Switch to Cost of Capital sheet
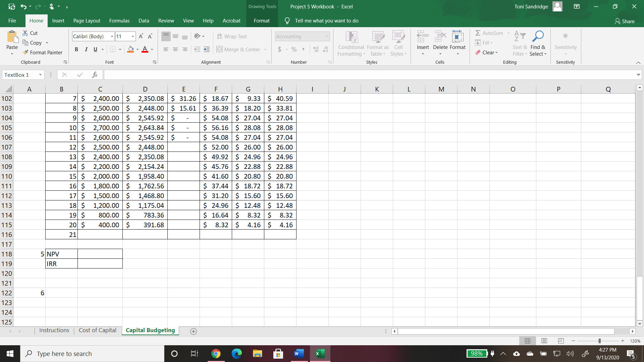Viewport: 644px width, 362px height. (x=97, y=330)
